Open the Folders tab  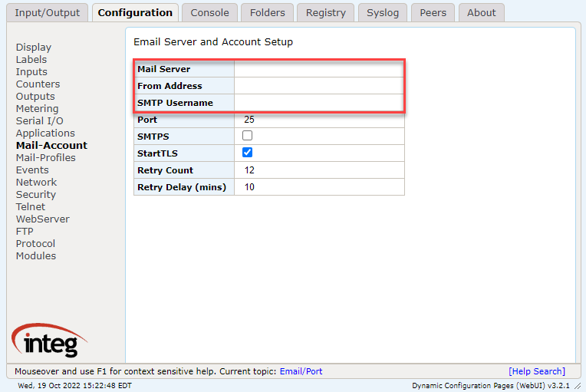267,12
